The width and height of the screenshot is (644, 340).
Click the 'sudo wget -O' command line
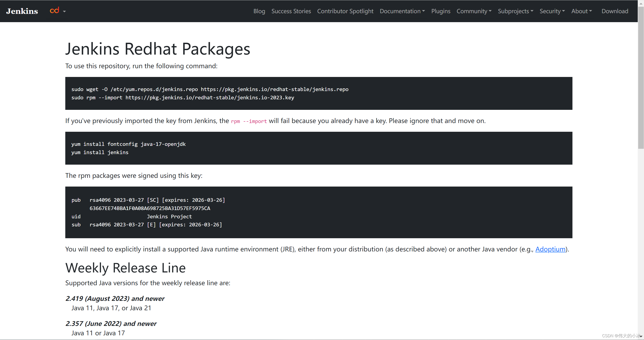click(x=210, y=89)
